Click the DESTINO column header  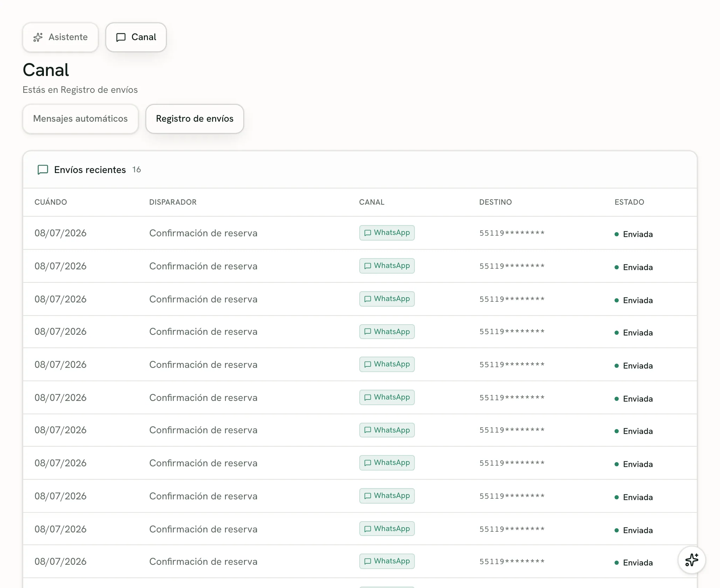[x=495, y=202]
